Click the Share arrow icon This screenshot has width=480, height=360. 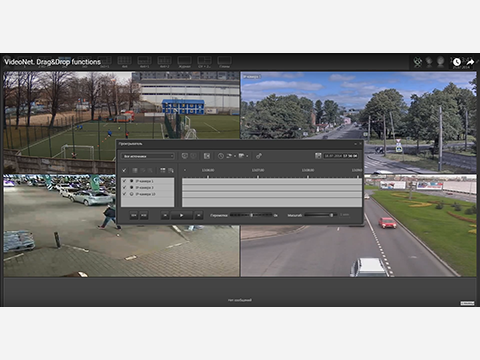point(470,62)
